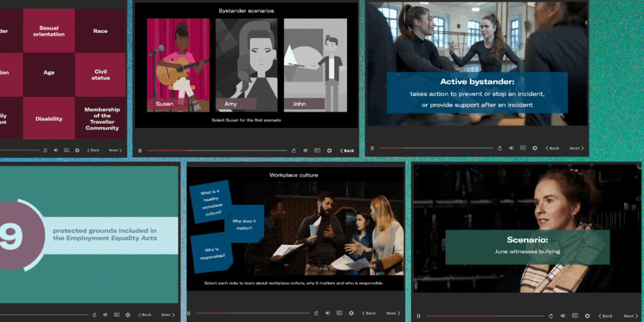
Task: Open settings gear in Bystander scenarios player
Action: pyautogui.click(x=328, y=150)
